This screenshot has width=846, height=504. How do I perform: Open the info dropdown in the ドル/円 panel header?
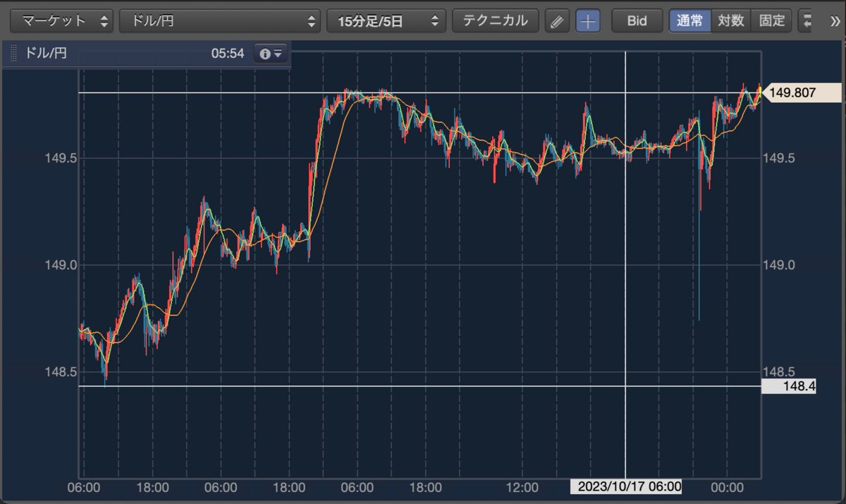click(271, 54)
